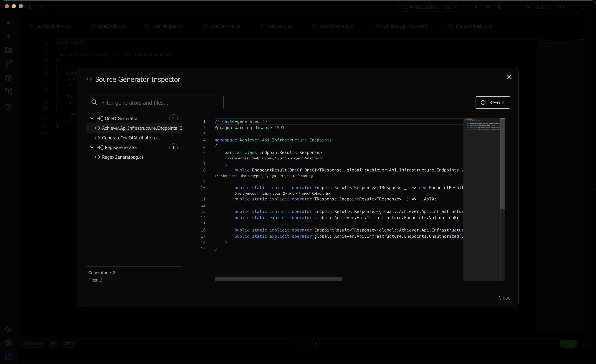
Task: Toggle the sidebar panel icon in title bar
Action: click(31, 7)
